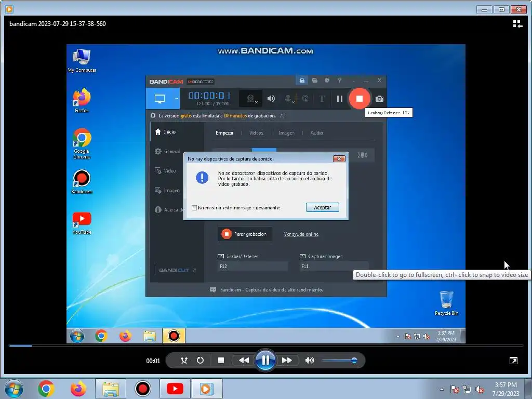Check 'No mostrar este mensaje nuevamente'
The height and width of the screenshot is (399, 532).
(x=194, y=208)
